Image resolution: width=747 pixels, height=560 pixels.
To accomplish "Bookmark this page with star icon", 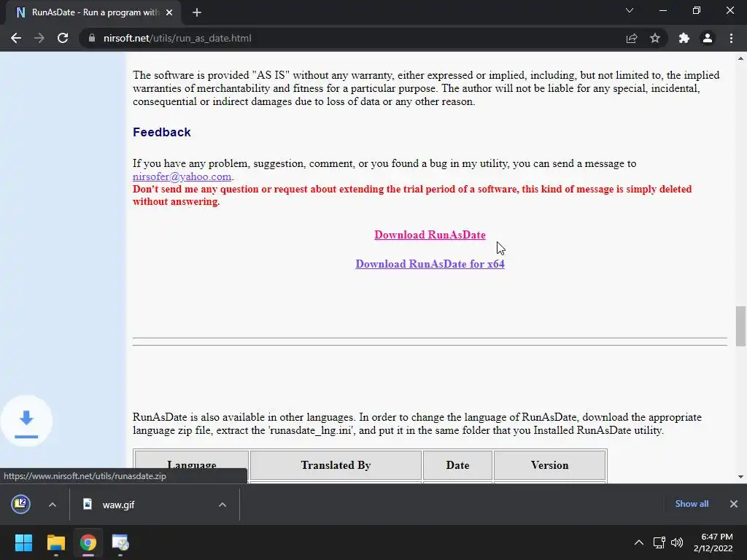I will pyautogui.click(x=655, y=38).
